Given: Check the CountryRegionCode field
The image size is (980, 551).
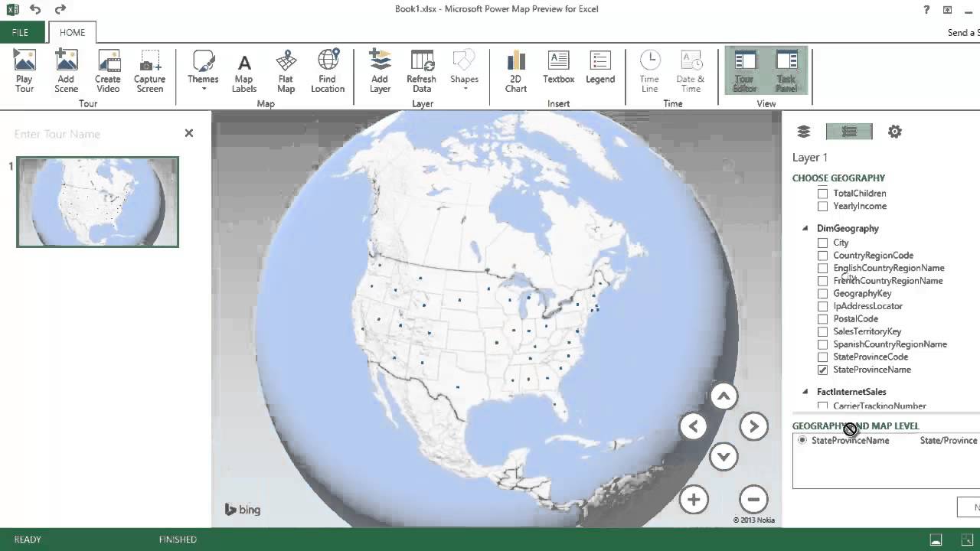Looking at the screenshot, I should [x=822, y=256].
